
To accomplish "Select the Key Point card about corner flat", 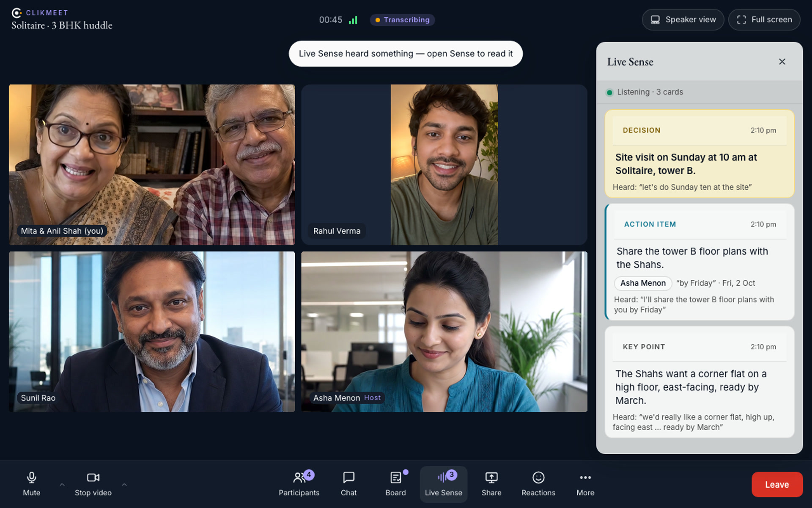I will point(700,382).
